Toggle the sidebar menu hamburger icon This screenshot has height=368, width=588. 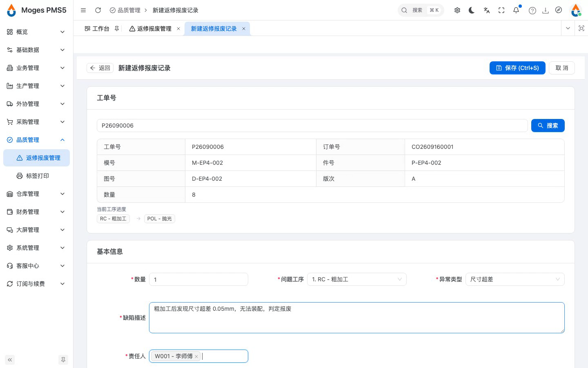click(x=83, y=10)
